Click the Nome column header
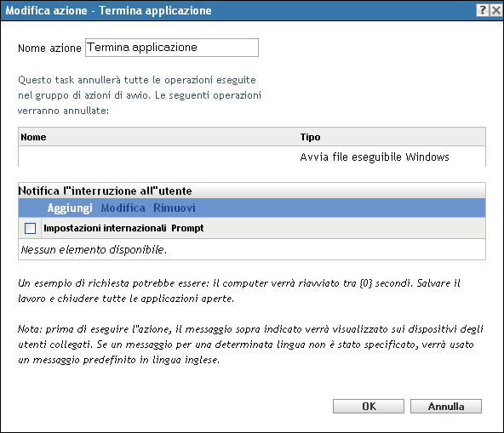Viewport: 504px width, 433px height. click(33, 137)
